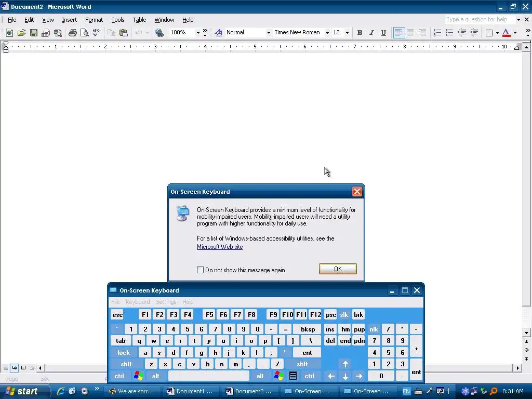Toggle Italic formatting
The width and height of the screenshot is (532, 399).
[x=371, y=33]
